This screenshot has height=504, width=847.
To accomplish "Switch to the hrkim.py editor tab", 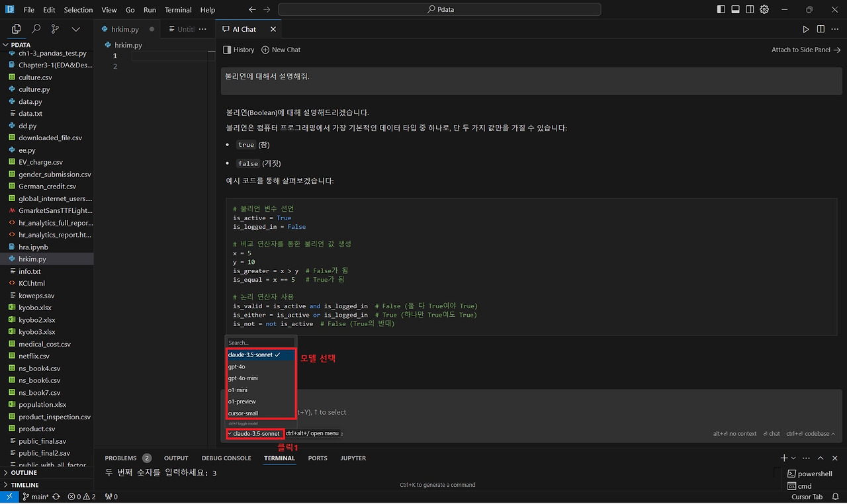I will (126, 29).
